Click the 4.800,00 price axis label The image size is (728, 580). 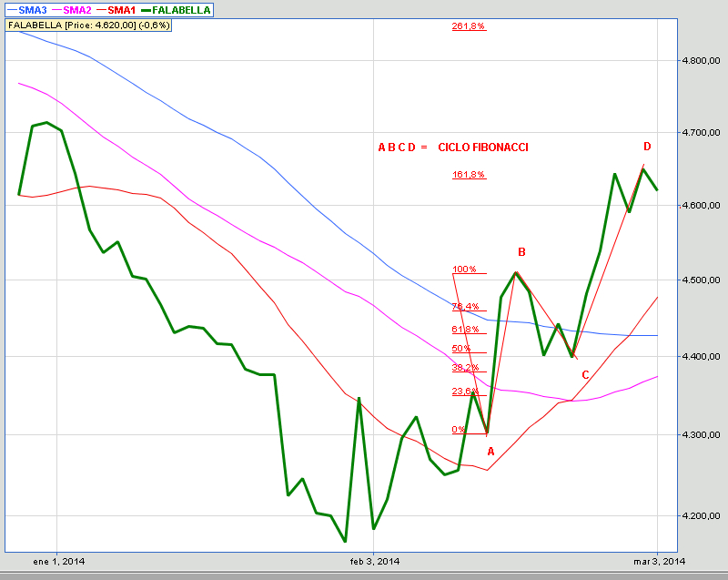click(700, 60)
